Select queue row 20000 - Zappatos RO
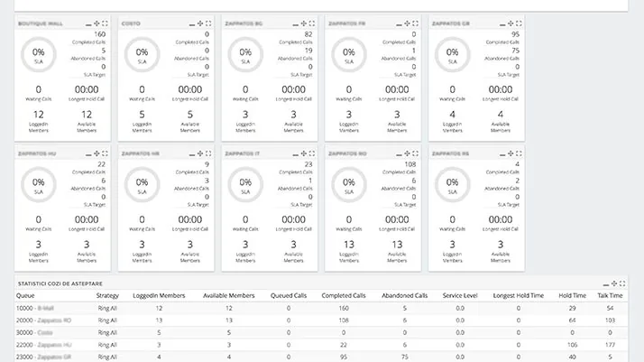Screen dimensions: 644x362 [321, 320]
